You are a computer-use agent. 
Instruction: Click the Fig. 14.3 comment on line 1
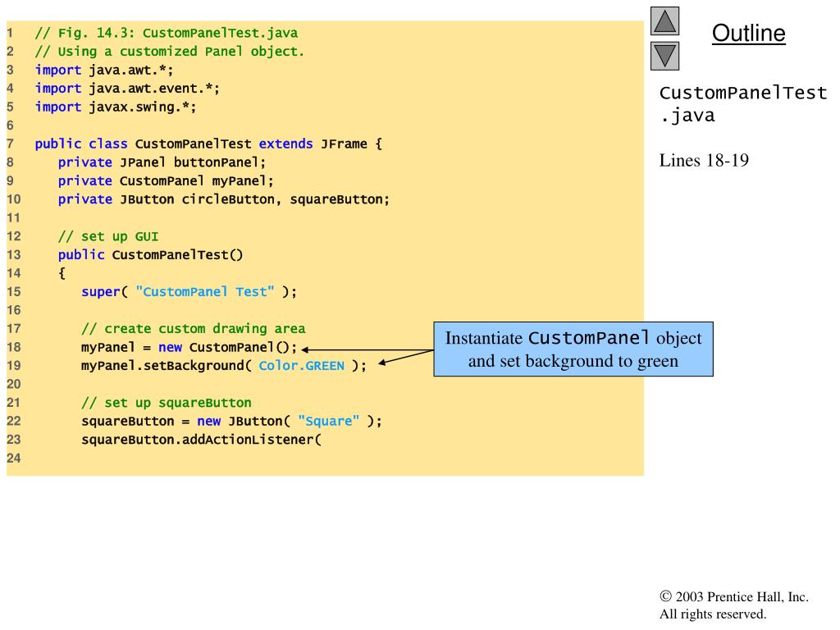(166, 33)
